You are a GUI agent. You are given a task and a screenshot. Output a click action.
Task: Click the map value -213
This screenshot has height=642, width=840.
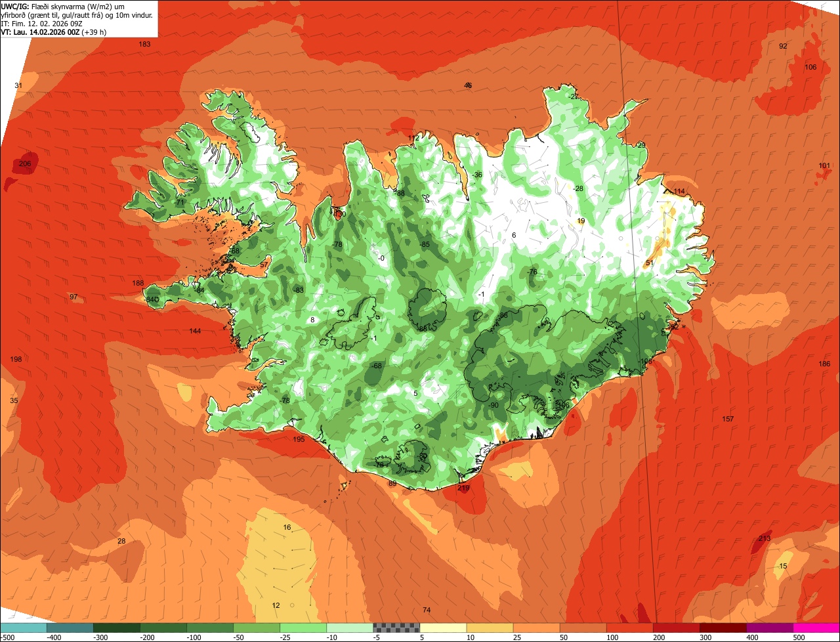[x=763, y=538]
